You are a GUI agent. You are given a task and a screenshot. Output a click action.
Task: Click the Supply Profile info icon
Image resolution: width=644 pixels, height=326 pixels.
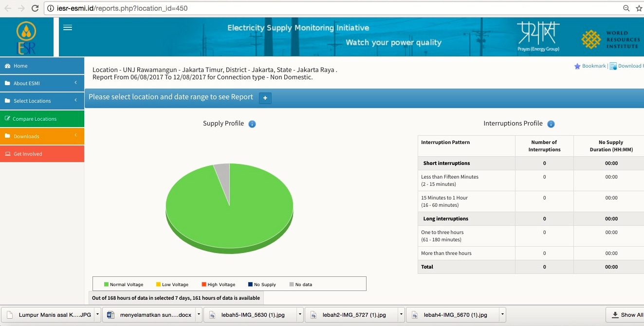252,124
